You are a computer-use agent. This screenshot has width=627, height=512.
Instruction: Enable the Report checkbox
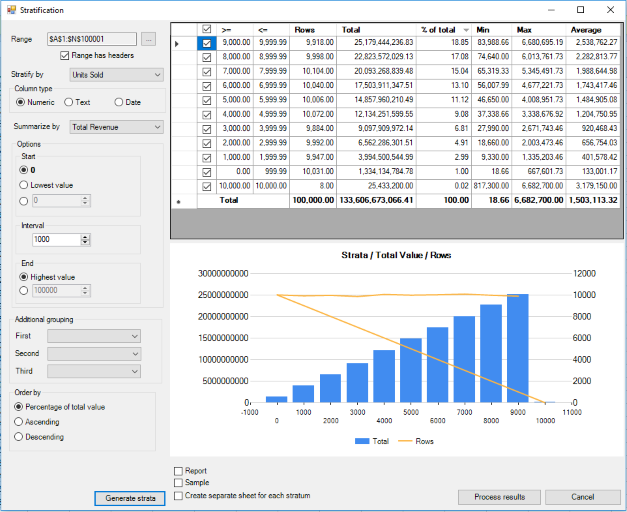point(178,471)
